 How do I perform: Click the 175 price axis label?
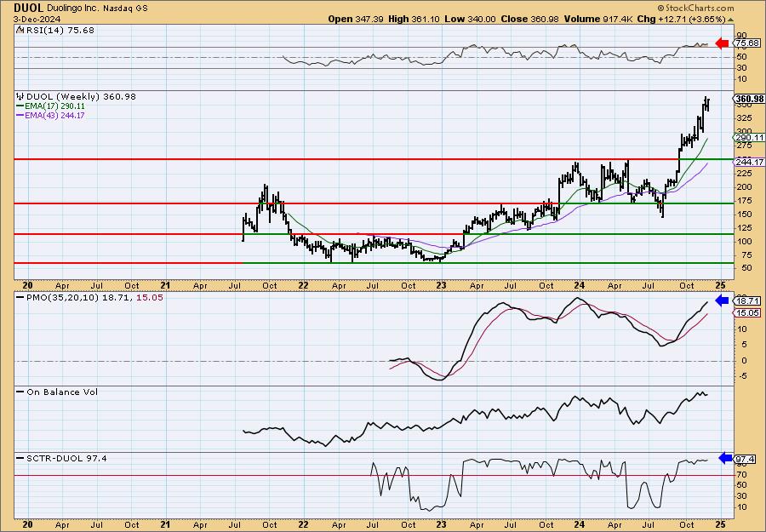(x=744, y=200)
